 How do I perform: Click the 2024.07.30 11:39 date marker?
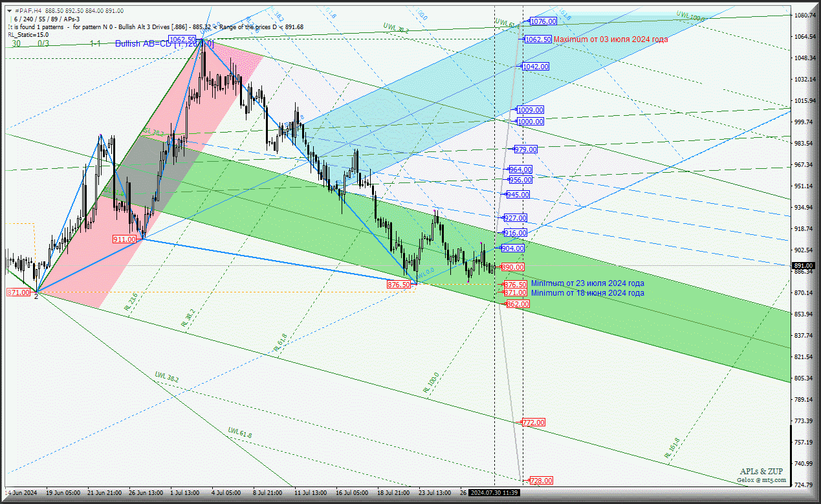[495, 493]
